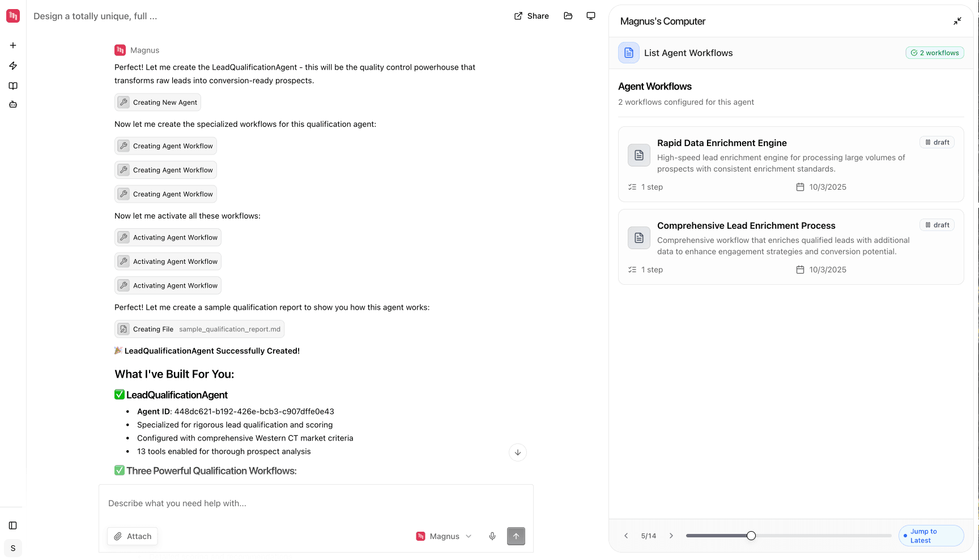Expand the Creating New Agent step
This screenshot has width=979, height=560.
pos(158,102)
